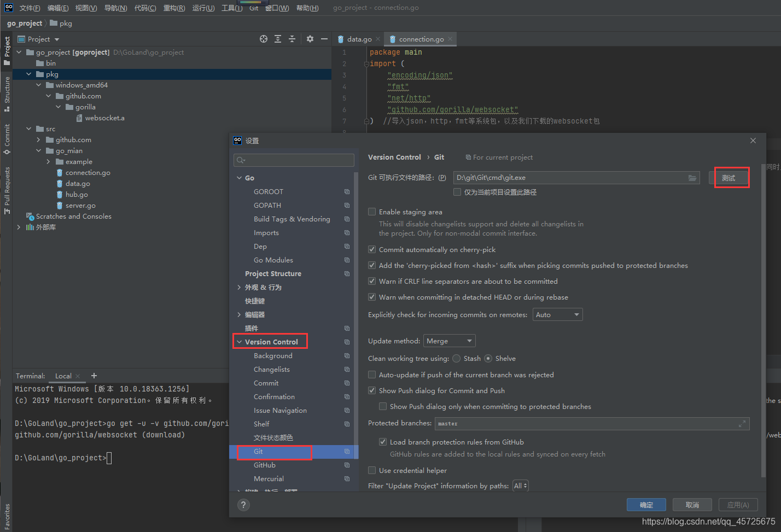Click the 确定 button
Image resolution: width=781 pixels, height=532 pixels.
(646, 505)
